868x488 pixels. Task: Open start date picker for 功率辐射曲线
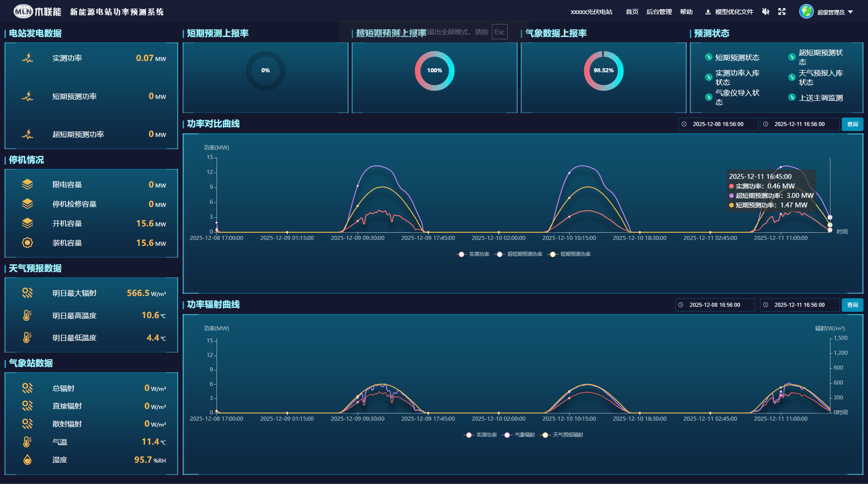[x=715, y=305]
